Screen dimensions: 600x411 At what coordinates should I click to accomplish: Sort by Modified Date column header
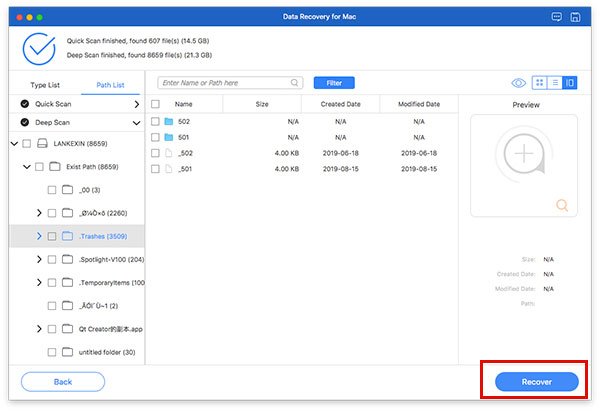(419, 104)
